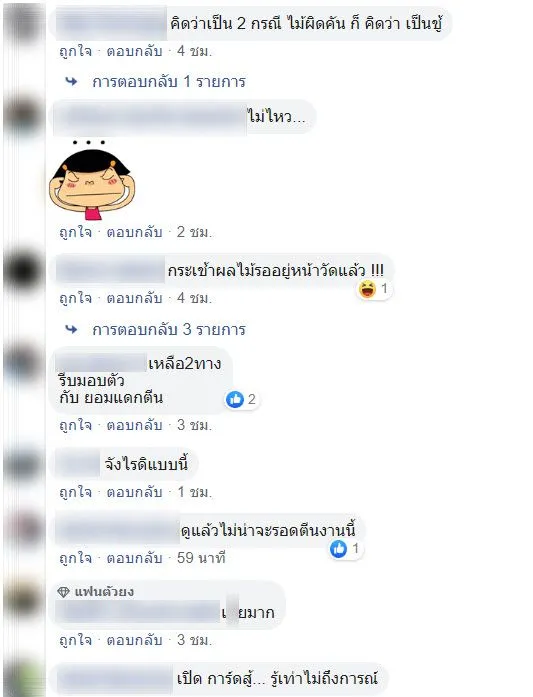Open the cartoon girl sticker image

pos(92,180)
